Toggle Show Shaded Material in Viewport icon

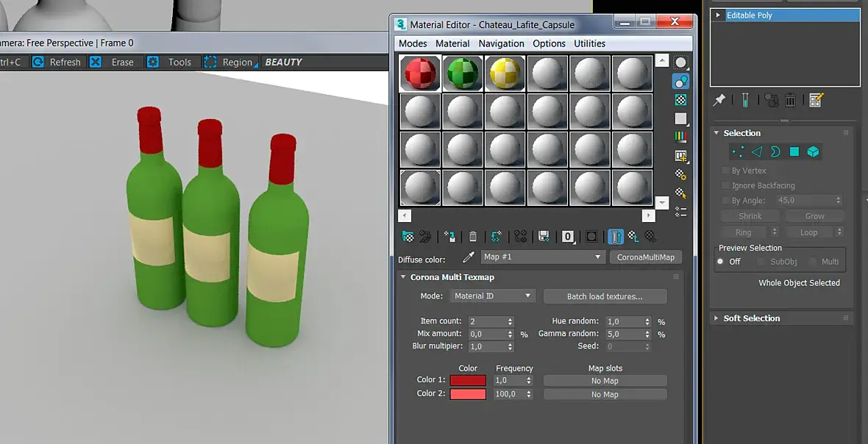pyautogui.click(x=591, y=237)
